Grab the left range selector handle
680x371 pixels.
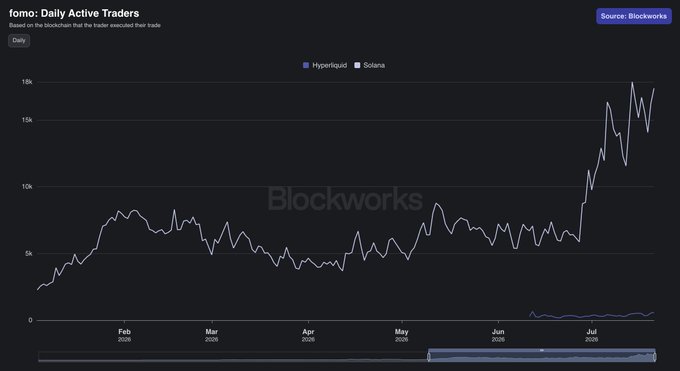click(428, 357)
